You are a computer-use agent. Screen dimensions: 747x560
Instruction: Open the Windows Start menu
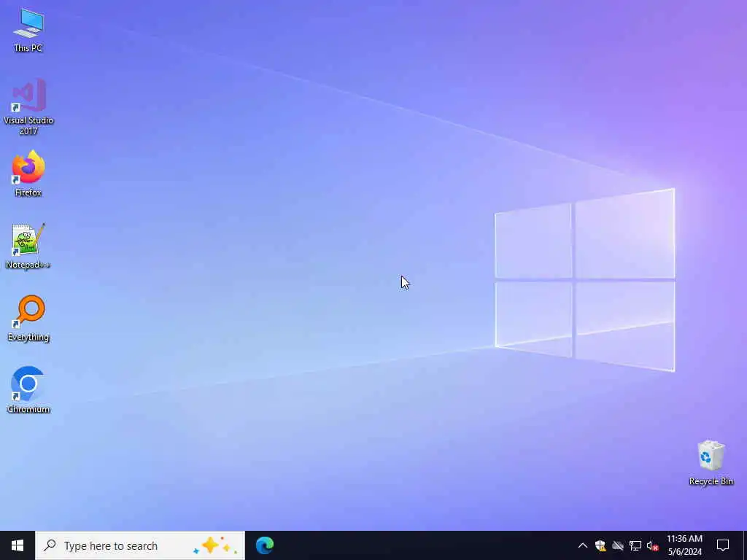pyautogui.click(x=18, y=545)
